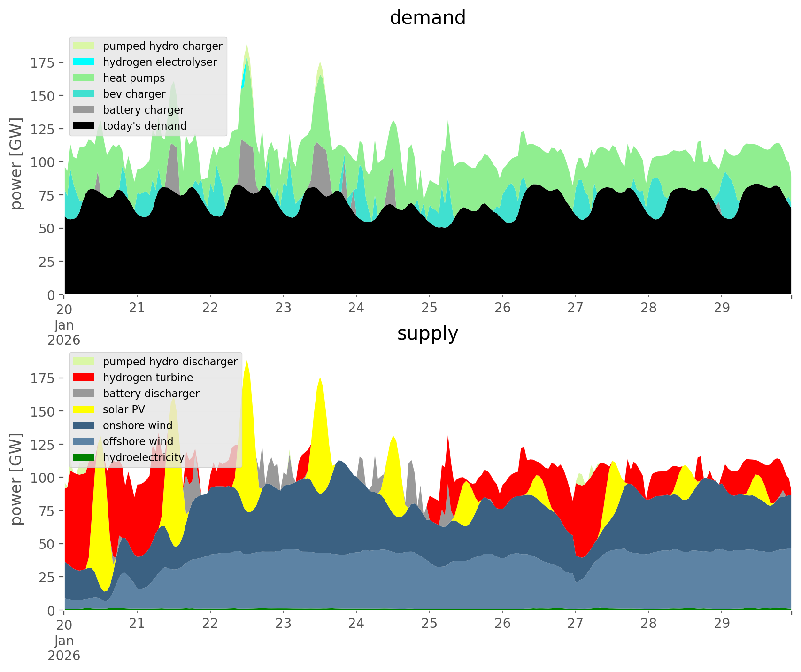Select the yellow solar PV legend swatch
Viewport: 801px width, 672px height.
coord(84,409)
